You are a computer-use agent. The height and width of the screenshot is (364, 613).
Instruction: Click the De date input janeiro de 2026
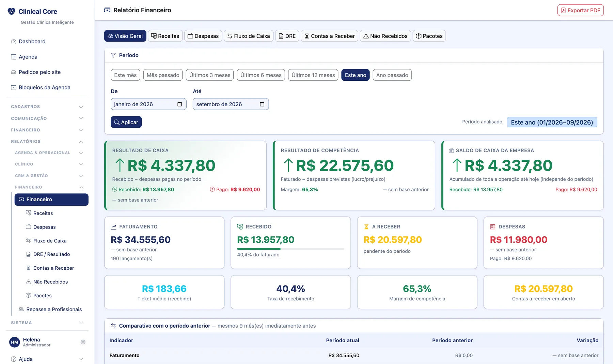coord(148,104)
